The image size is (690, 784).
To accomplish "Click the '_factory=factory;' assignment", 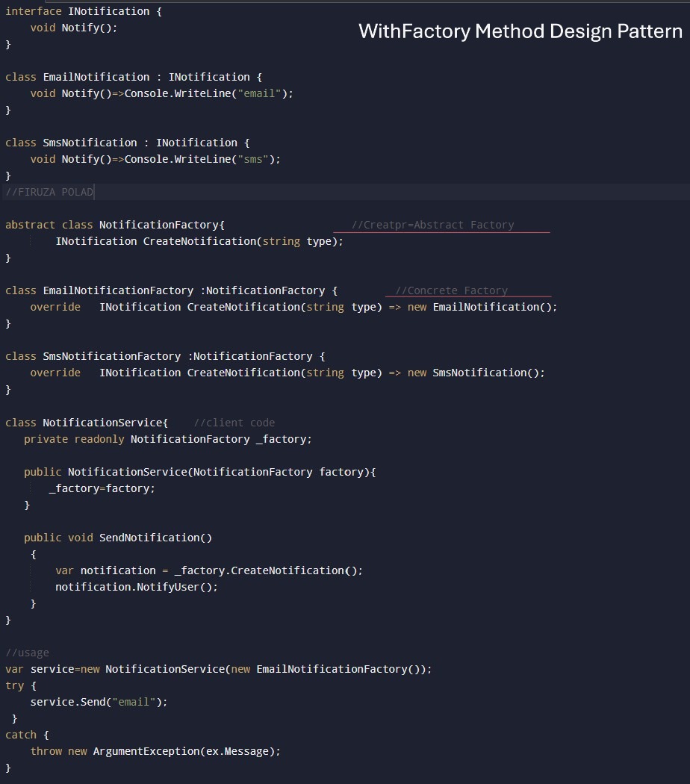I will [102, 488].
